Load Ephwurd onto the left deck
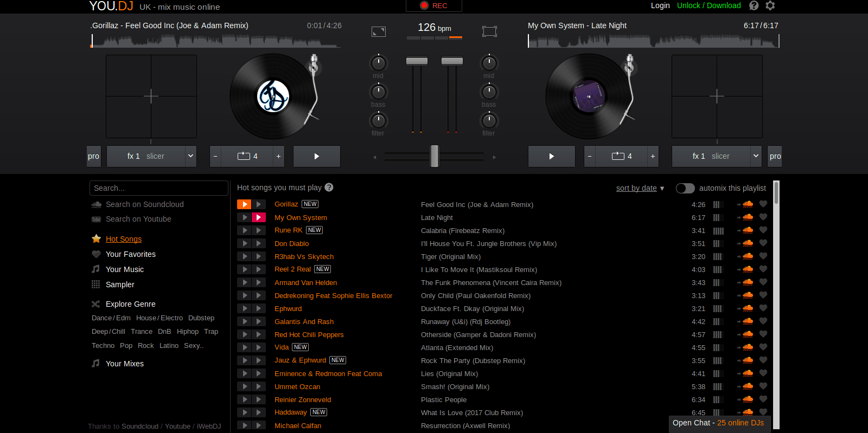This screenshot has width=868, height=433. click(244, 308)
